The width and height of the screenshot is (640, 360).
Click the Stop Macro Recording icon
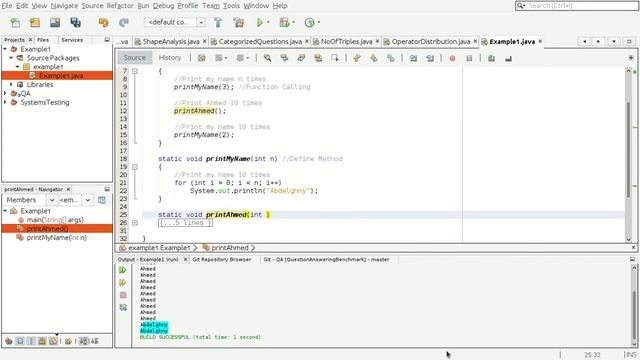(469, 58)
